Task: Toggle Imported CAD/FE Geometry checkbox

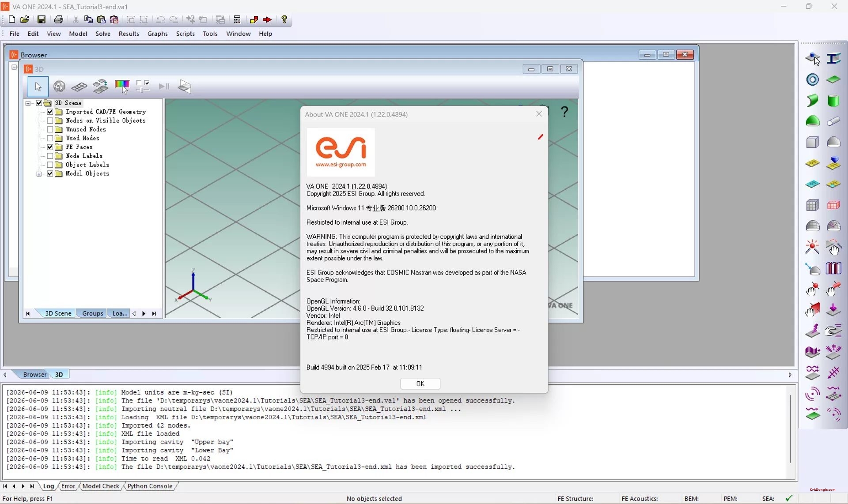Action: click(x=50, y=112)
